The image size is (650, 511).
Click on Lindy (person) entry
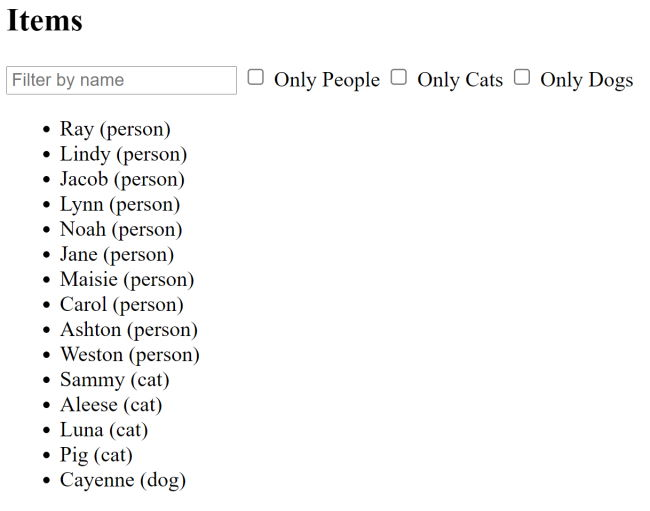(x=123, y=154)
